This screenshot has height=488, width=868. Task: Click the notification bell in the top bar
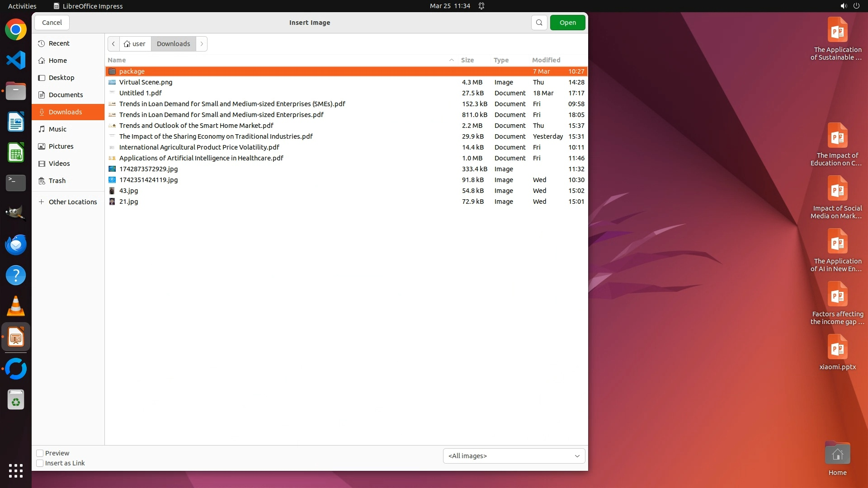481,6
